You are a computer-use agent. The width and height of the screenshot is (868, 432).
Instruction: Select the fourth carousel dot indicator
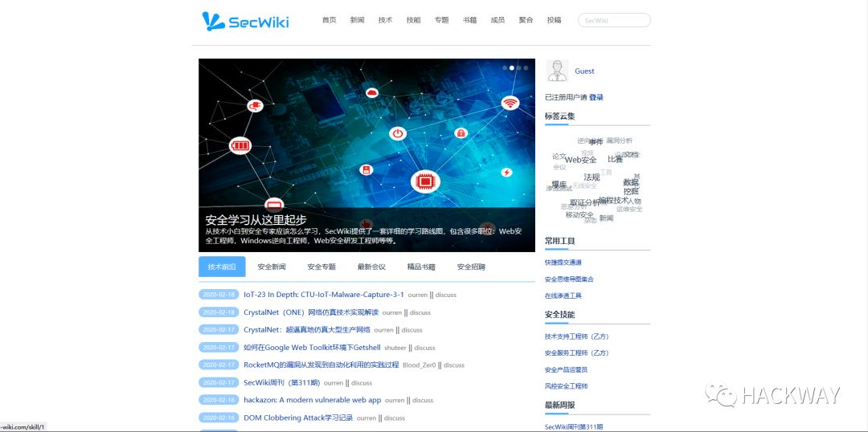click(x=526, y=68)
